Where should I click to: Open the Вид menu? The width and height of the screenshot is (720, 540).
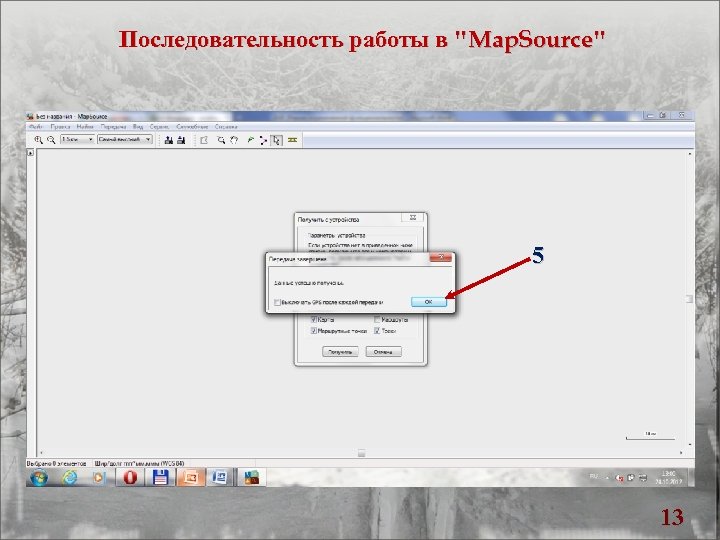[x=138, y=126]
